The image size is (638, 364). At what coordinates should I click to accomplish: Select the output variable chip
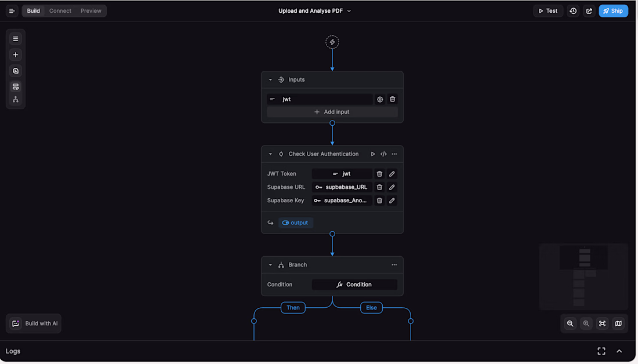tap(296, 223)
